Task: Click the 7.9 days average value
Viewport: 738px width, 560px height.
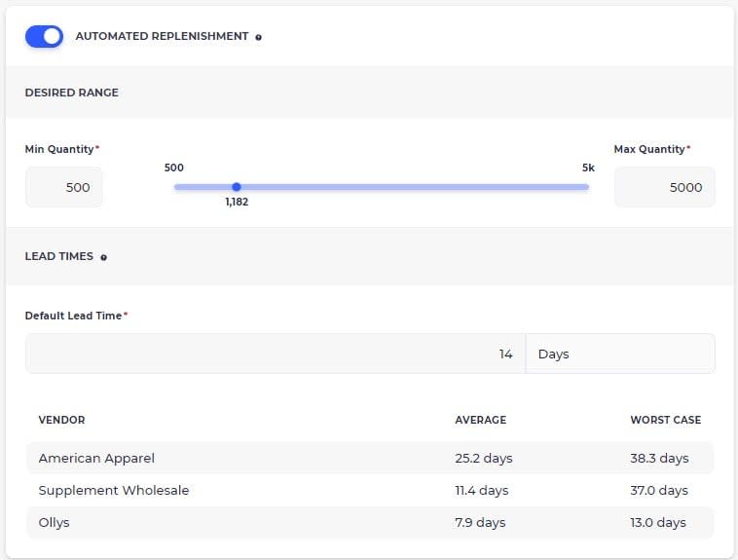Action: pyautogui.click(x=480, y=522)
